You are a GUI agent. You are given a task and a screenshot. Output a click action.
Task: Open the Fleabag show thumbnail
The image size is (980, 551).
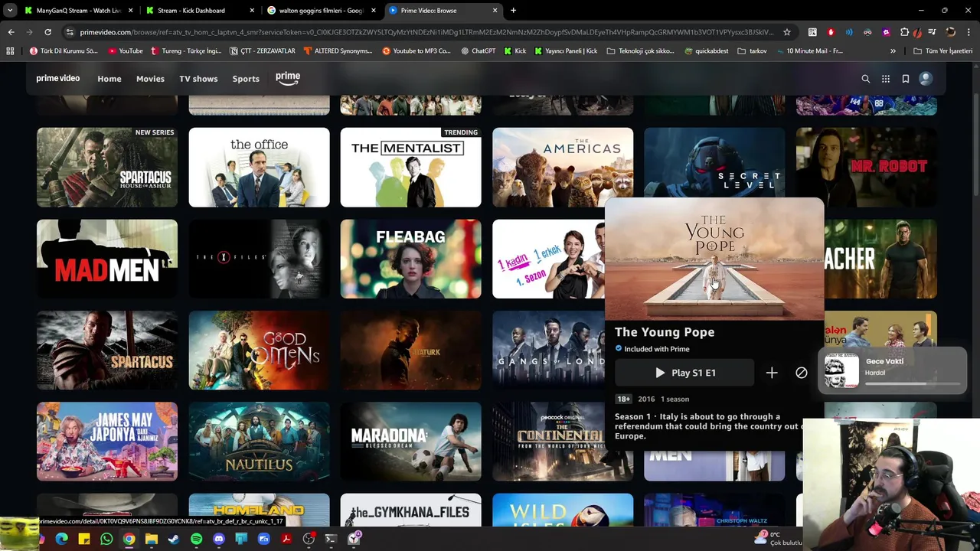[411, 259]
